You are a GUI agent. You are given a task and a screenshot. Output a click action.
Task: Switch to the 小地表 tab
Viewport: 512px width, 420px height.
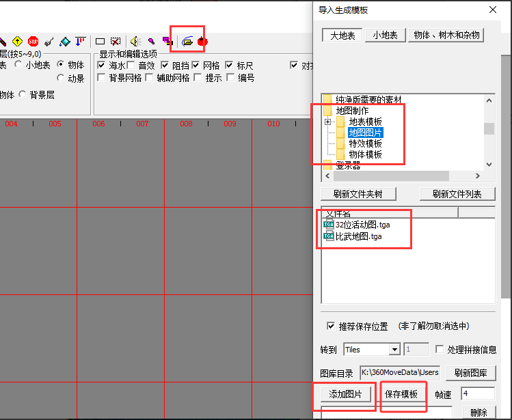click(x=386, y=35)
